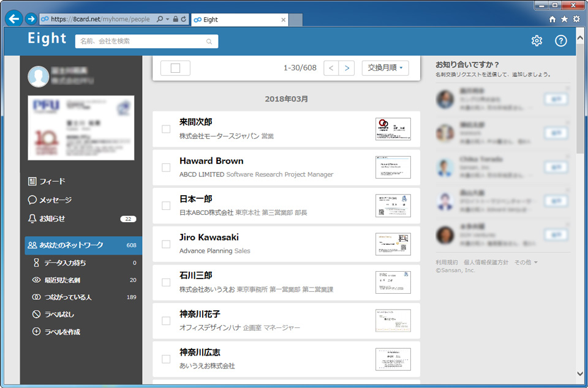Toggle the select-all checkbox
Image resolution: width=588 pixels, height=388 pixels.
[x=175, y=68]
